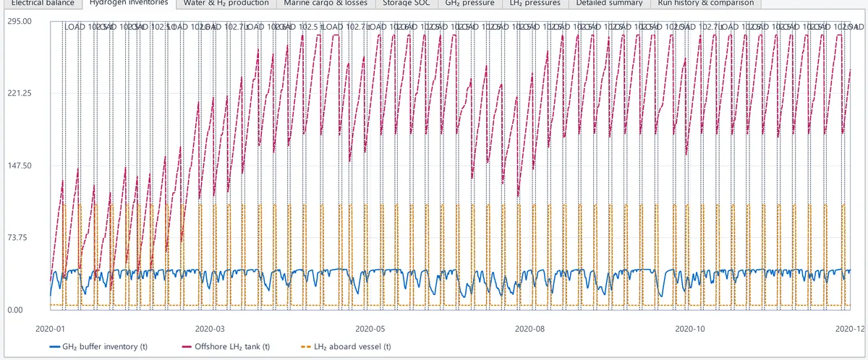The width and height of the screenshot is (868, 360).
Task: Go to Marine cargo & losses tab
Action: 325,4
